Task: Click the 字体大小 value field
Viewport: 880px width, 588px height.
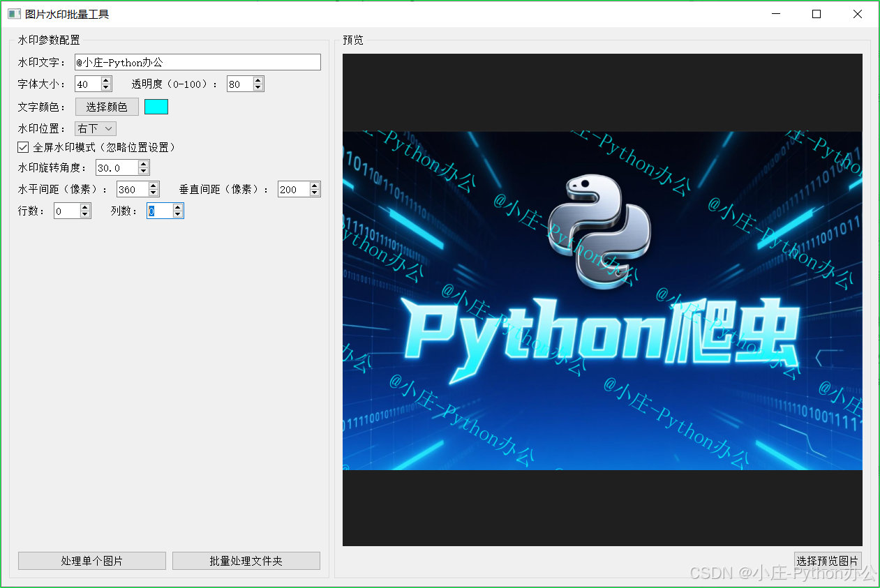Action: tap(88, 84)
